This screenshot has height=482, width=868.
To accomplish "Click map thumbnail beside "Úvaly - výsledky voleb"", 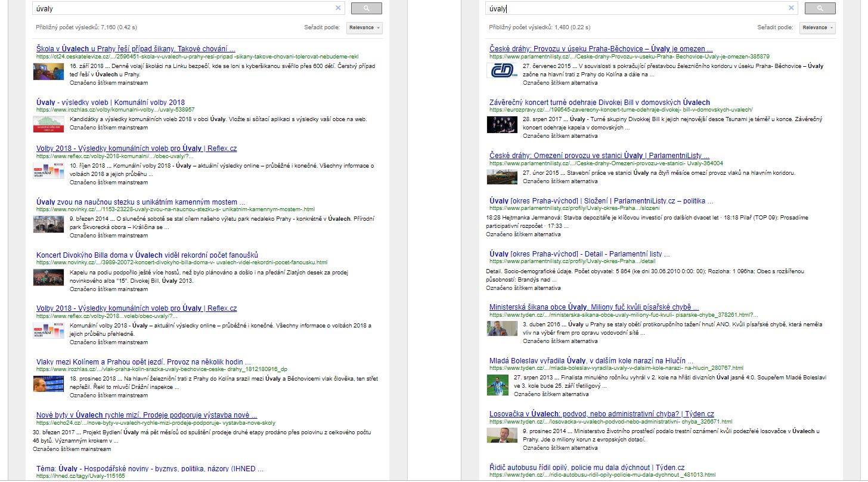I will pos(49,124).
